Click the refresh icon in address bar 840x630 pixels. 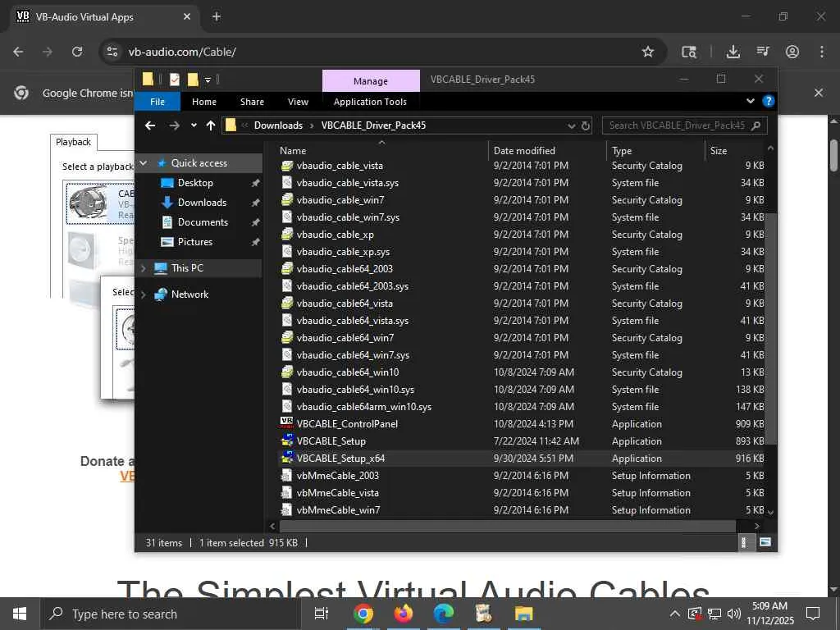pyautogui.click(x=586, y=126)
